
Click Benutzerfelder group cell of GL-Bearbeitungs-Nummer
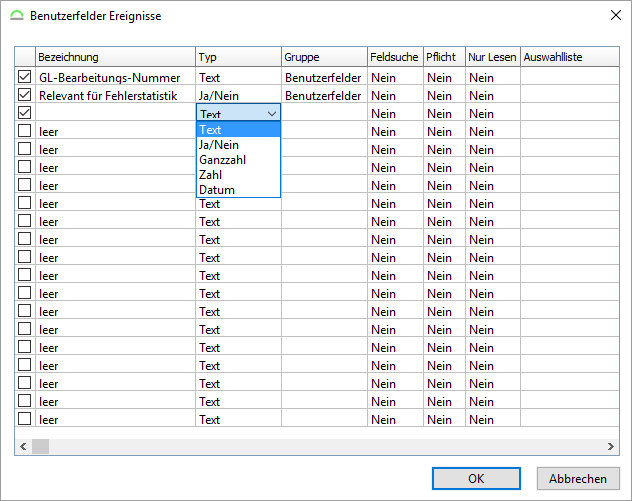[324, 76]
